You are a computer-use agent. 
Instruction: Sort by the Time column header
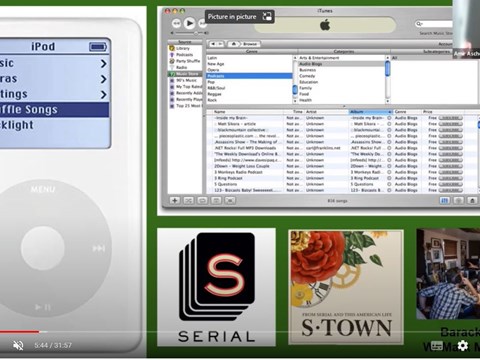(295, 112)
